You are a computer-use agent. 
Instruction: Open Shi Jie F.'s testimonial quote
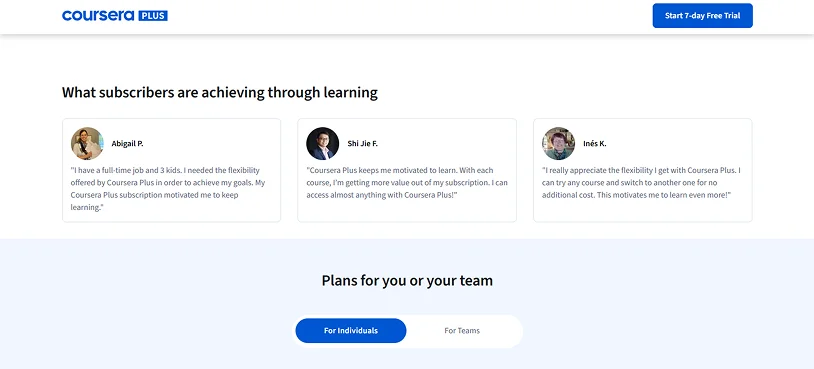pyautogui.click(x=407, y=183)
